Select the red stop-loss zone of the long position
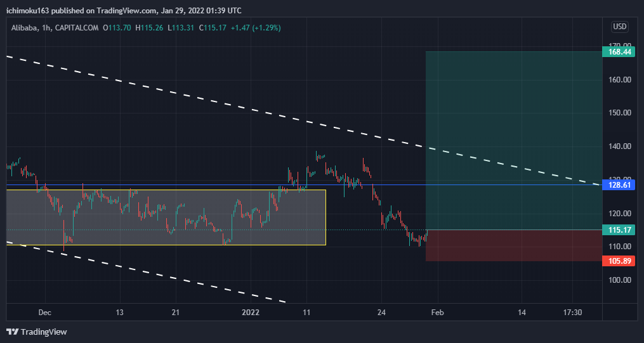Viewport: 644px width, 343px height. pos(514,245)
